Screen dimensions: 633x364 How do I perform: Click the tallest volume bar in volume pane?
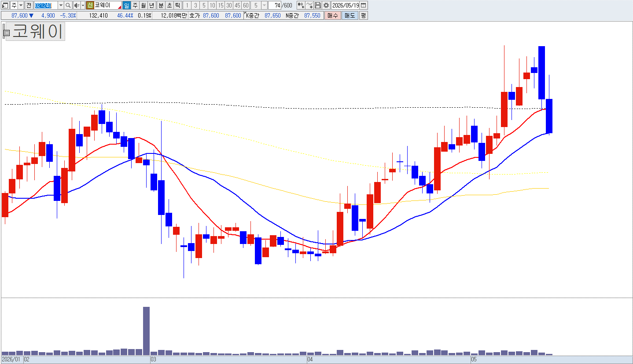(x=146, y=331)
